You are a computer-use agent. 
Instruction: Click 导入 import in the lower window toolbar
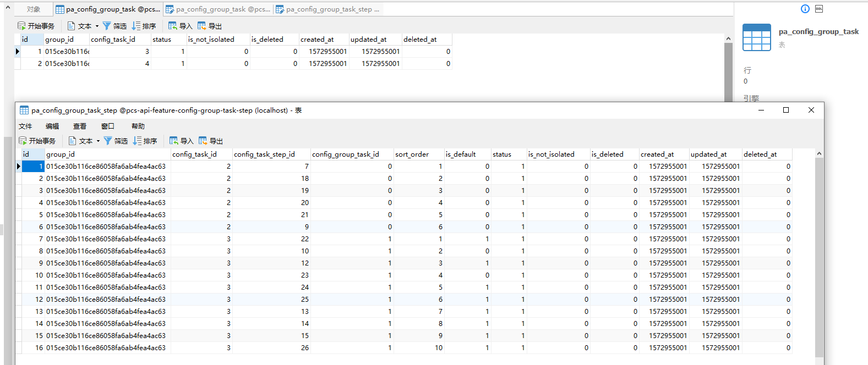point(181,141)
